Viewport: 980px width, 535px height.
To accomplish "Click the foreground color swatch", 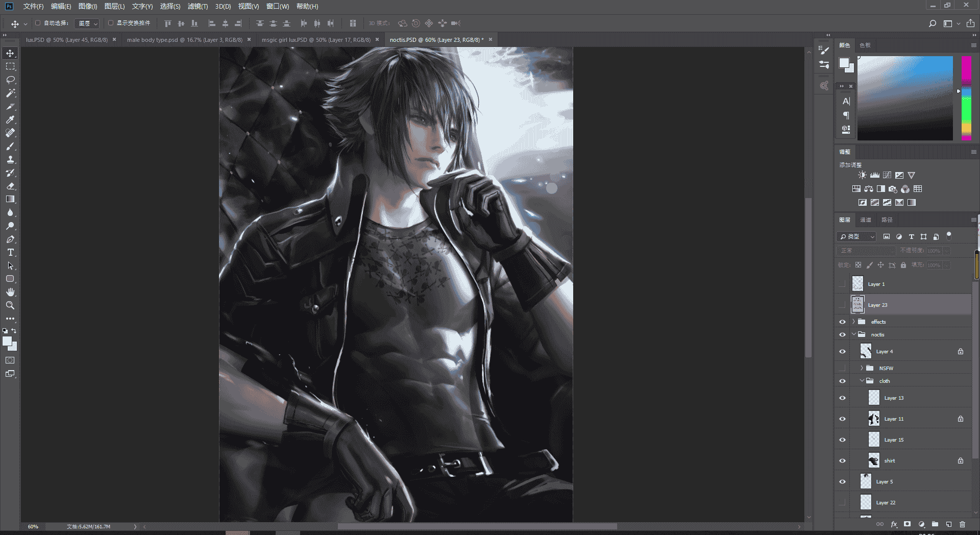I will coord(7,342).
